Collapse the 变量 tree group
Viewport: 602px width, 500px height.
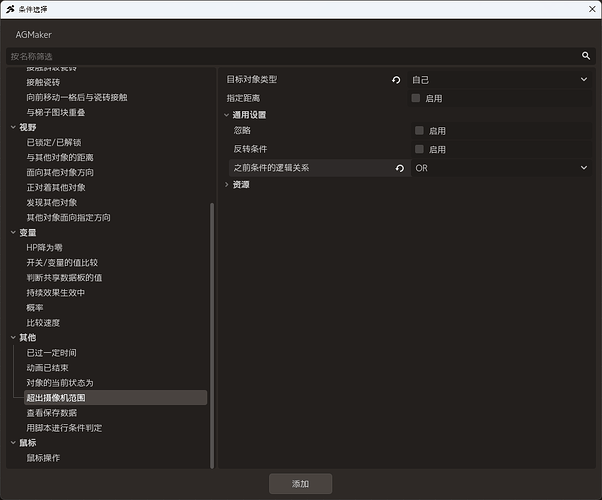point(13,232)
